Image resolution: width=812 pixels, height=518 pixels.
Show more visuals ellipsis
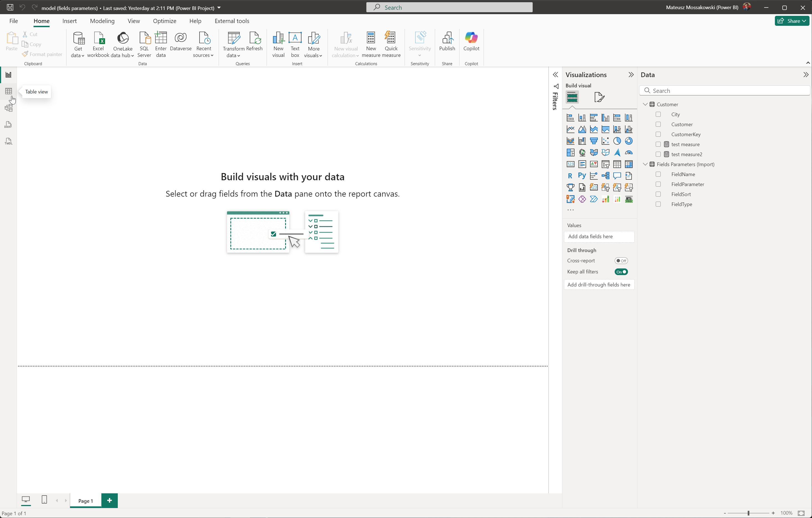click(570, 210)
